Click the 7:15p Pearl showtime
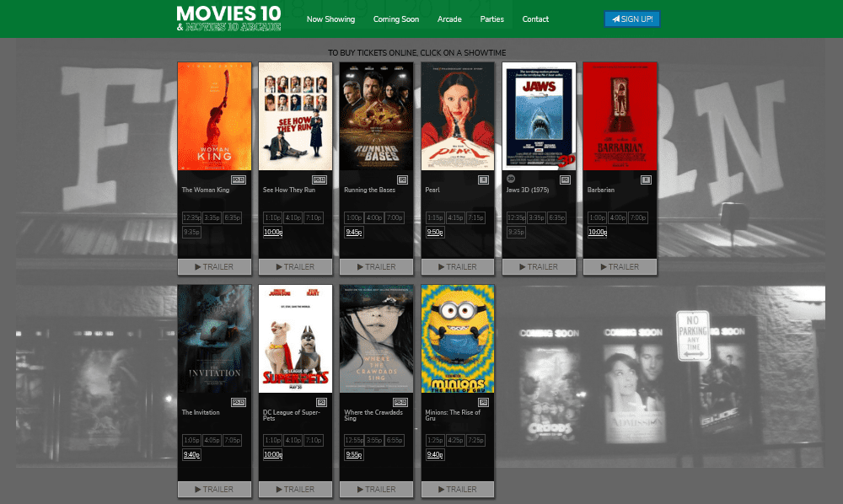Viewport: 843px width, 504px height. pos(475,217)
